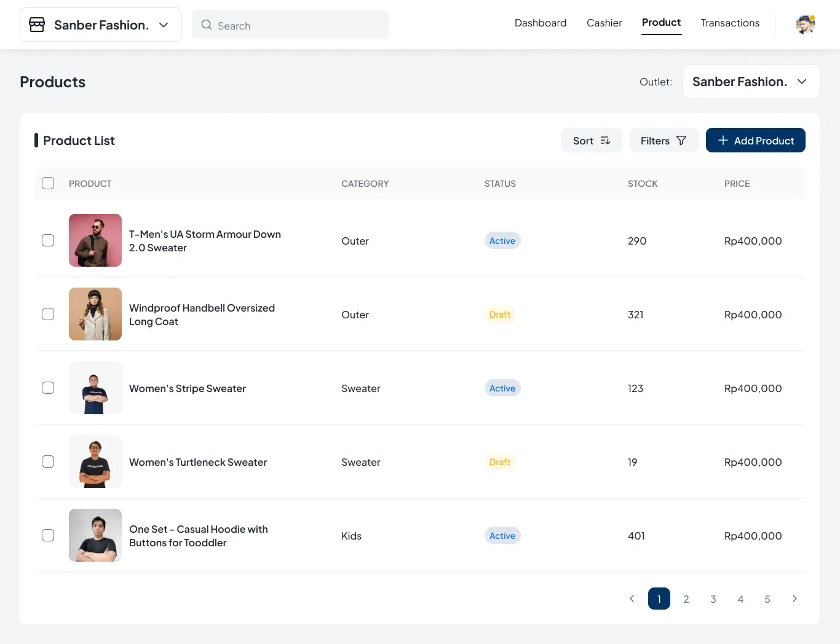Check the Women's Turtleneck Sweater row
Image resolution: width=840 pixels, height=644 pixels.
pyautogui.click(x=48, y=461)
